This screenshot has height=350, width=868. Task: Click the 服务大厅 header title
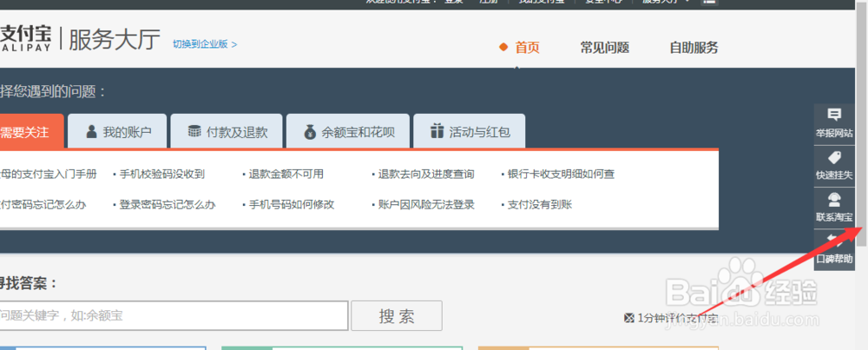coord(114,40)
